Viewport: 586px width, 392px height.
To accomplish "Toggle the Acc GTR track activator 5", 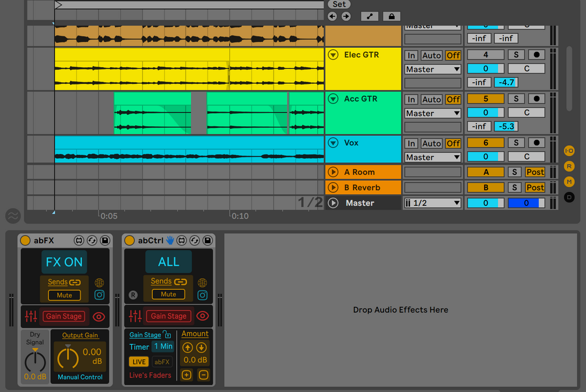I will [x=486, y=99].
